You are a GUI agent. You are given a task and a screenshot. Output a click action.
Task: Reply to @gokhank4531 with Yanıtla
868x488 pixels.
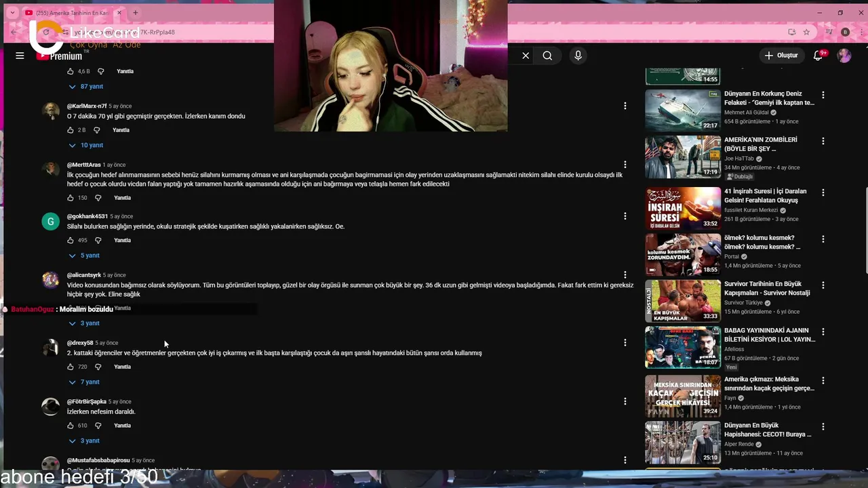click(x=122, y=240)
